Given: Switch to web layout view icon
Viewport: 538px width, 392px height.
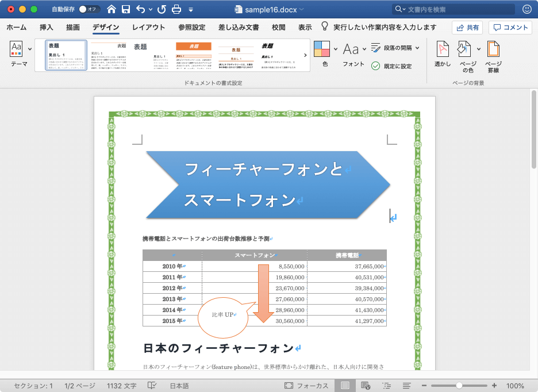Looking at the screenshot, I should (366, 386).
